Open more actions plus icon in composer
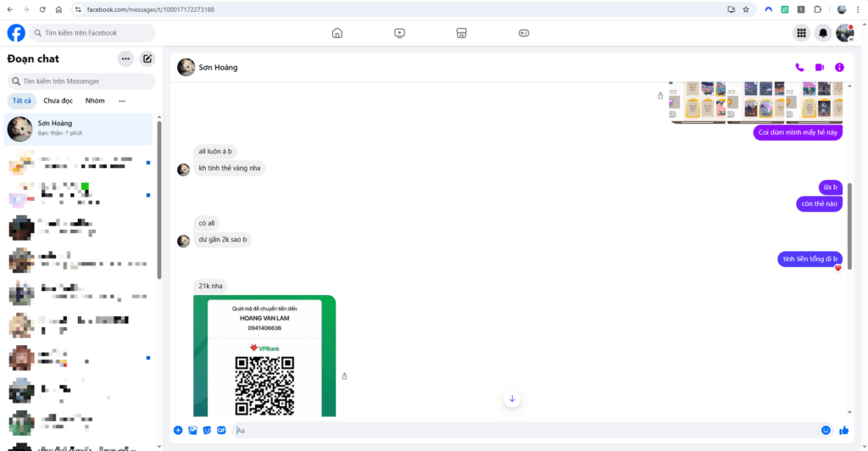Screen dimensions: 868x451 pos(178,431)
